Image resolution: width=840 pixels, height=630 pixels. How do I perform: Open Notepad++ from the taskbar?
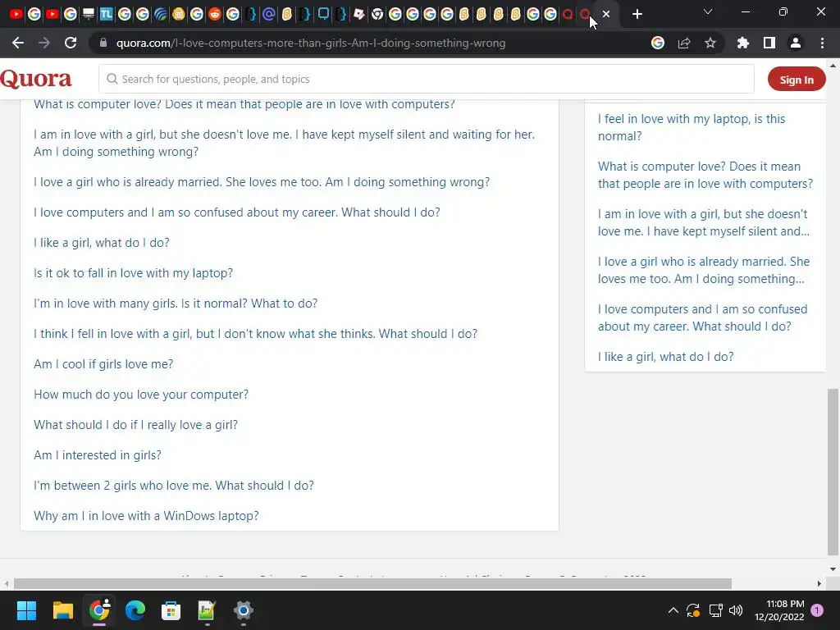[207, 610]
